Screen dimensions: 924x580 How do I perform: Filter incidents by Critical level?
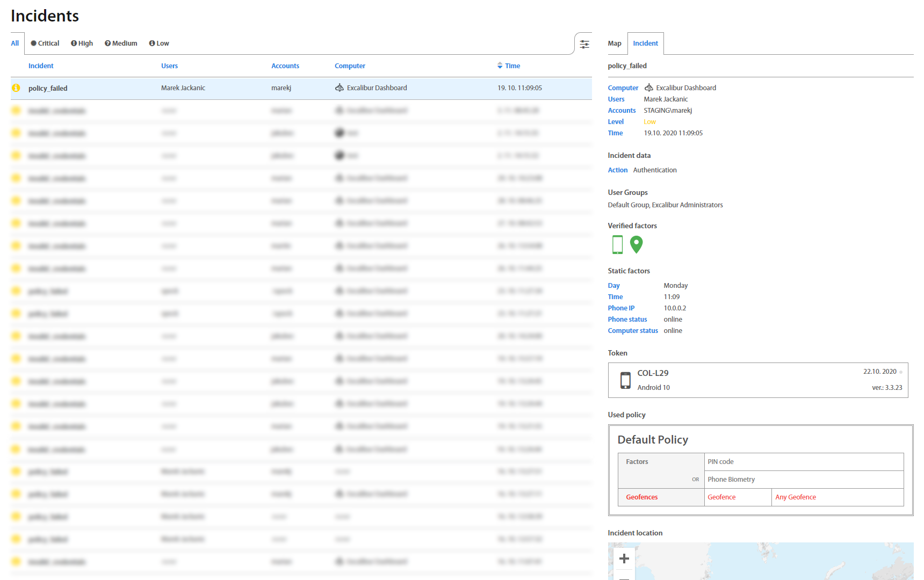45,44
